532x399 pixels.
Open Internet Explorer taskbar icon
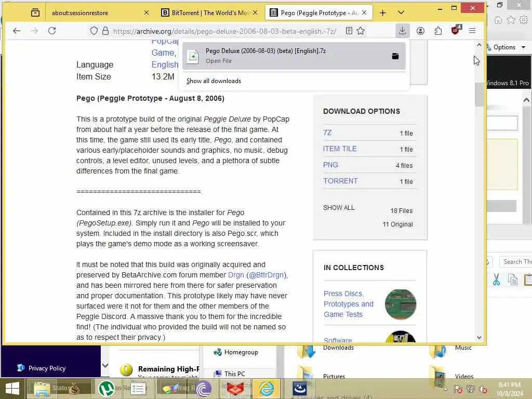(x=267, y=389)
